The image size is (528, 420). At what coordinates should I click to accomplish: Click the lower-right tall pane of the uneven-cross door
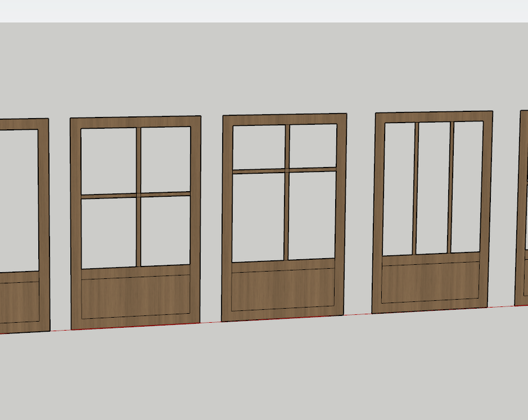pyautogui.click(x=312, y=215)
